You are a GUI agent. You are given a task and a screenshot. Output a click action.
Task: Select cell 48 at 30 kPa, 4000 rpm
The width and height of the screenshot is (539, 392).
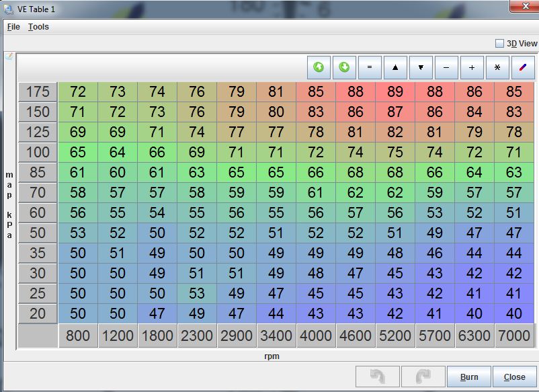click(x=316, y=274)
